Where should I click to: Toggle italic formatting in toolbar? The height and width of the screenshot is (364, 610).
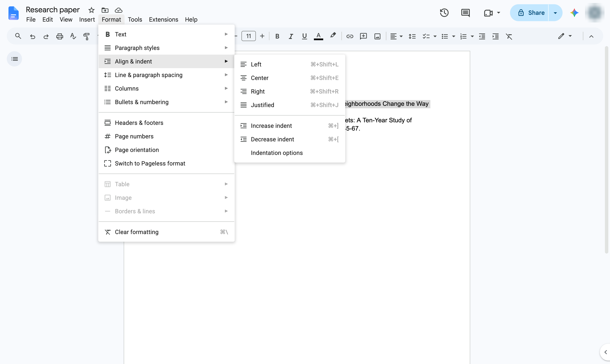[x=291, y=36]
